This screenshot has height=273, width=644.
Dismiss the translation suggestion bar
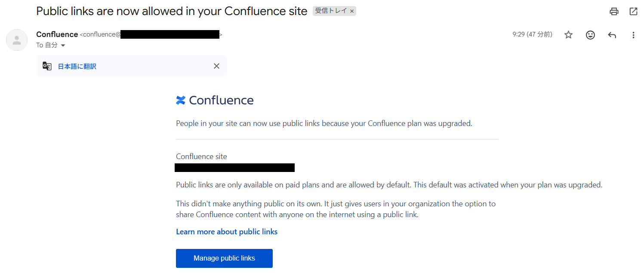[x=216, y=66]
